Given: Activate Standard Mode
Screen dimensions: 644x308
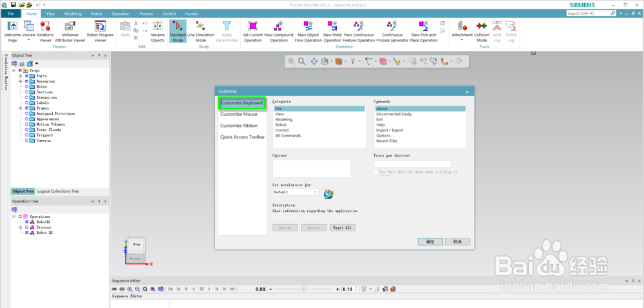Looking at the screenshot, I should tap(178, 32).
